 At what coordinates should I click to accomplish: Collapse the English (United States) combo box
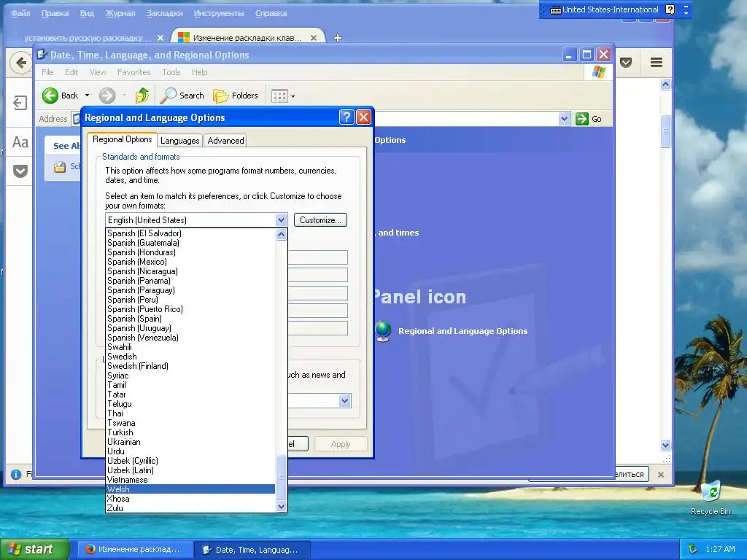281,220
